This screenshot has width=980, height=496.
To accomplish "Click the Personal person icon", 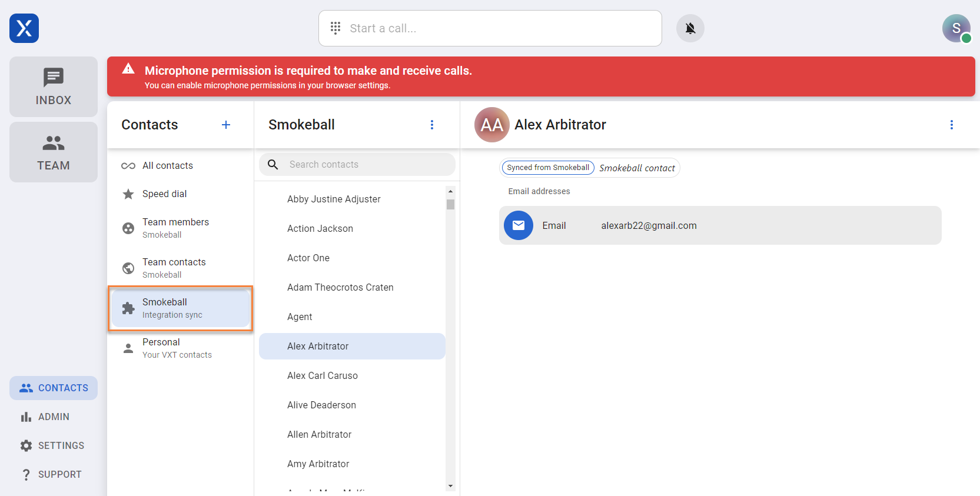I will tap(128, 348).
